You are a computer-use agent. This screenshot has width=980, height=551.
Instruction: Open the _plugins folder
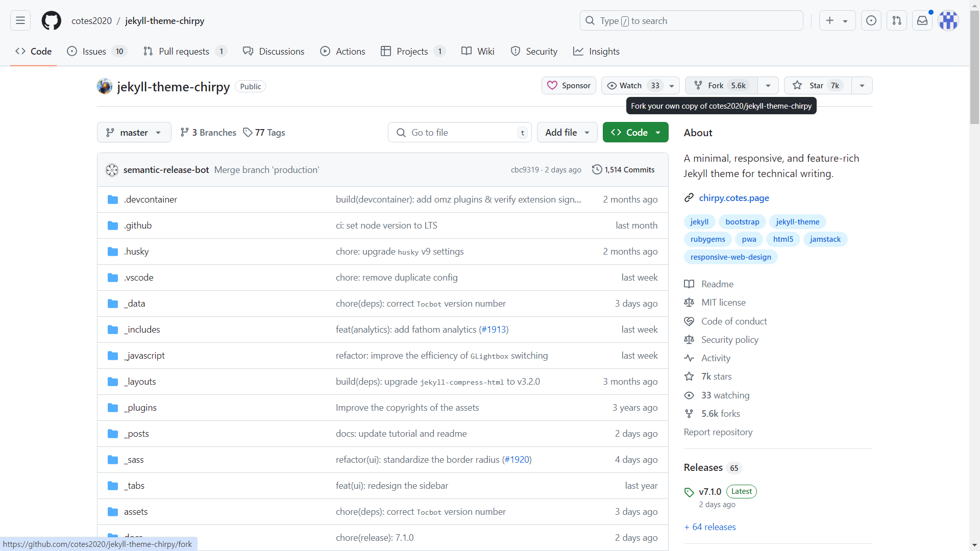click(x=140, y=408)
